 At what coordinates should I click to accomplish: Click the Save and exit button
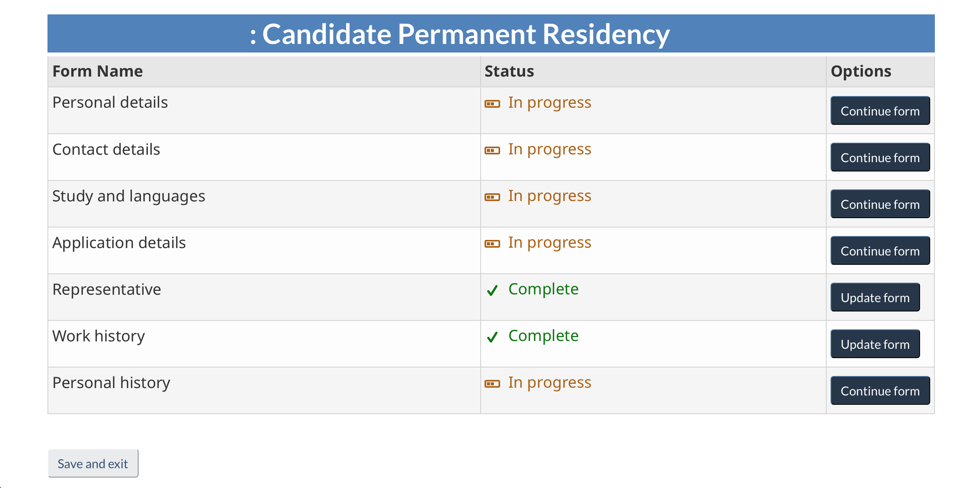[93, 463]
